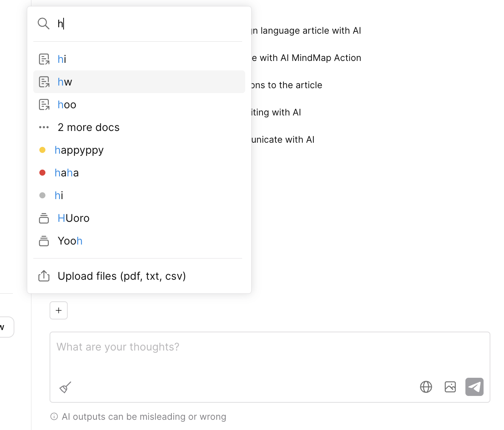Expand "2 more docs" list
The image size is (504, 430).
(x=89, y=127)
